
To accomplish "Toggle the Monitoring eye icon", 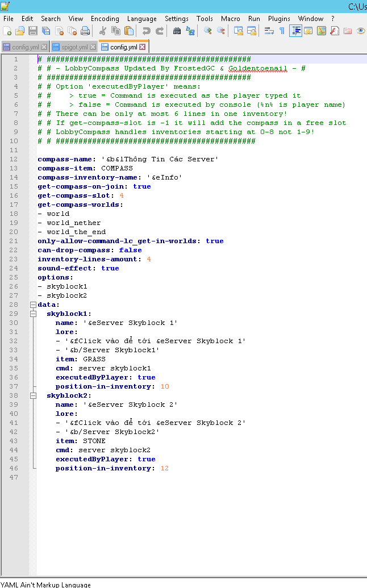I will click(x=361, y=31).
